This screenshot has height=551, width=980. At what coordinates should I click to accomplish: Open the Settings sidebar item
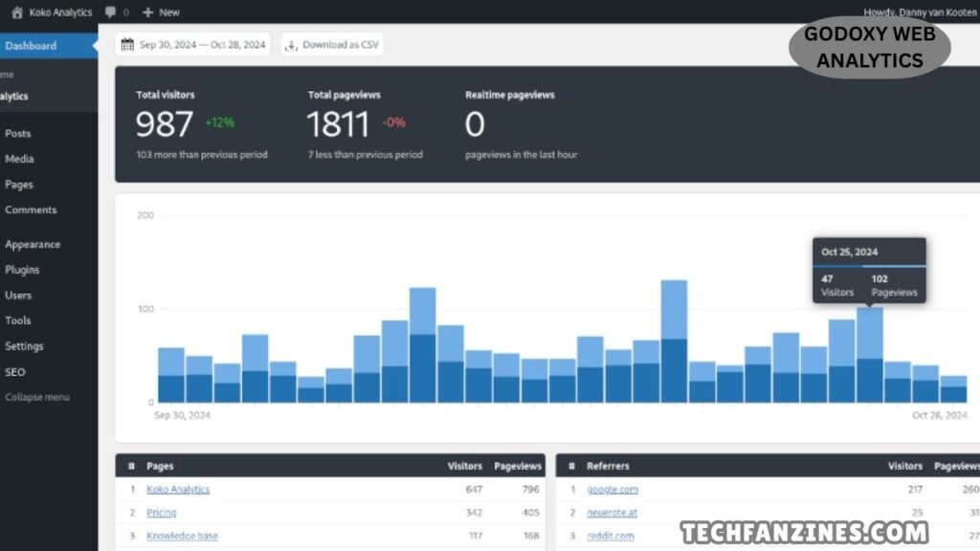click(24, 346)
